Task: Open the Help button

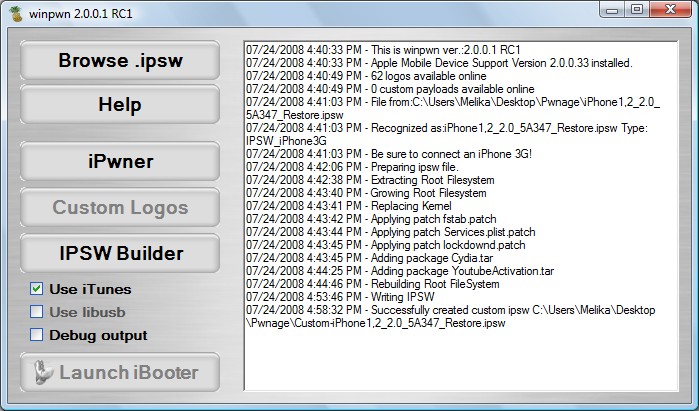Action: pos(120,105)
